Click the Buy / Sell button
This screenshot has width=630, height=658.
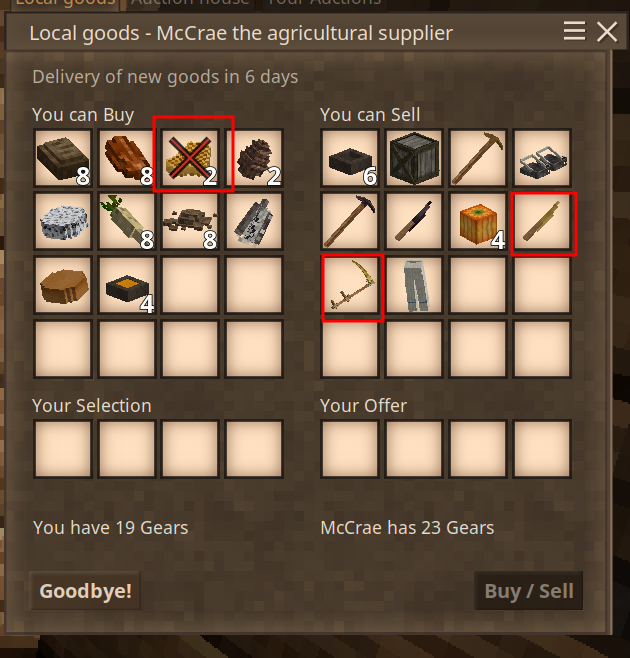point(528,591)
